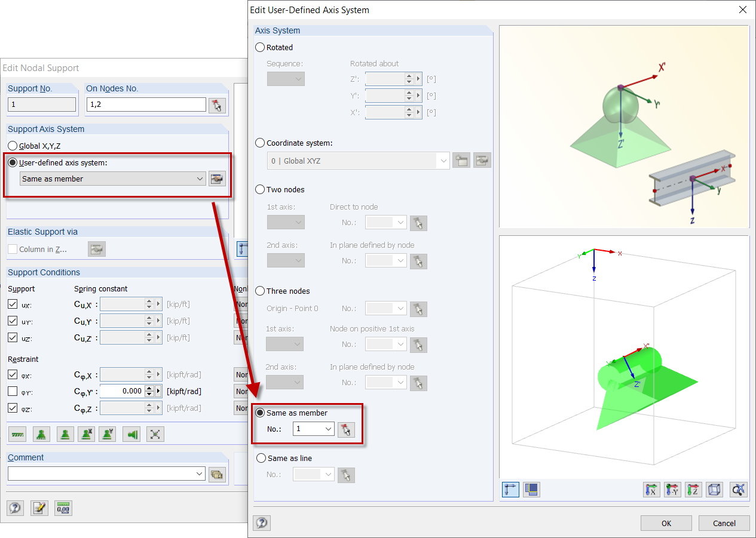Open the edit comment notes icon

tap(38, 508)
